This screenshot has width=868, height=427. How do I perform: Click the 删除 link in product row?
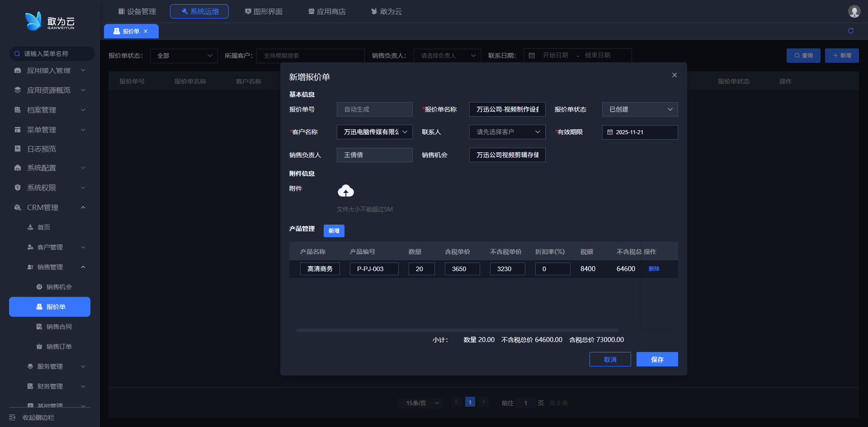click(x=654, y=269)
